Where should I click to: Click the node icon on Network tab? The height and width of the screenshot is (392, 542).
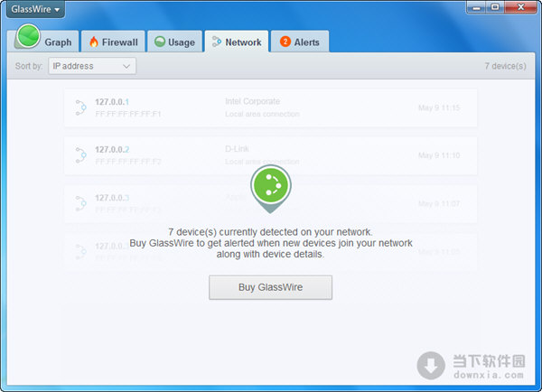pos(217,42)
